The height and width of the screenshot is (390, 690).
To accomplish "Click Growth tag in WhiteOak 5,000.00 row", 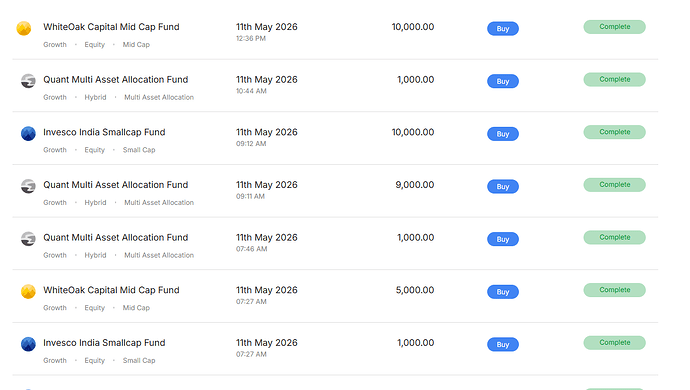I will tap(55, 308).
